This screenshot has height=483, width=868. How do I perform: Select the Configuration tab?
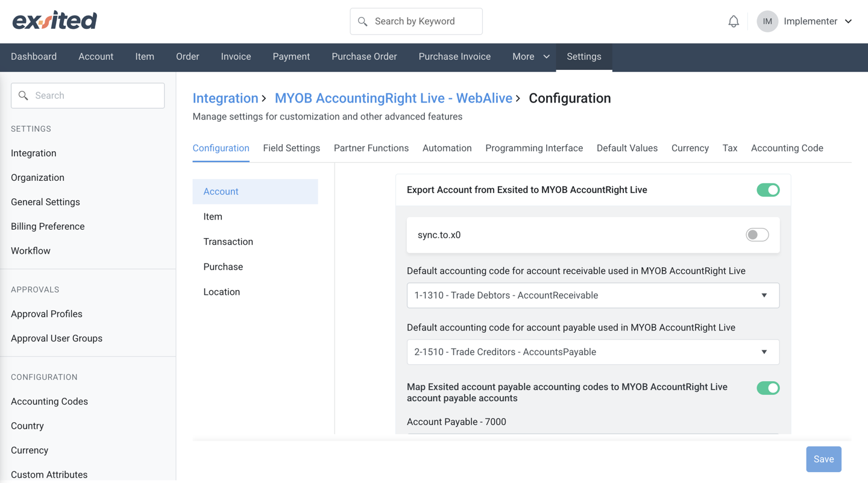[x=221, y=148]
